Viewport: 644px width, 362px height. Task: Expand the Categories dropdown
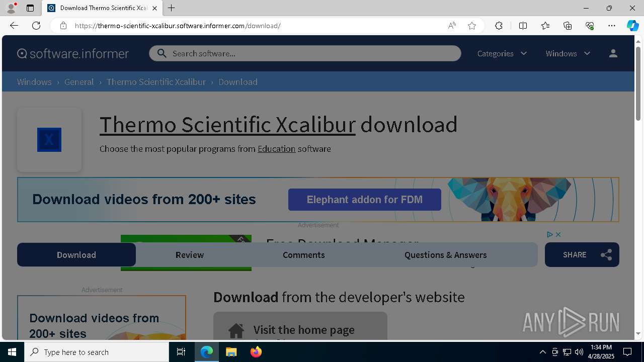pos(502,53)
